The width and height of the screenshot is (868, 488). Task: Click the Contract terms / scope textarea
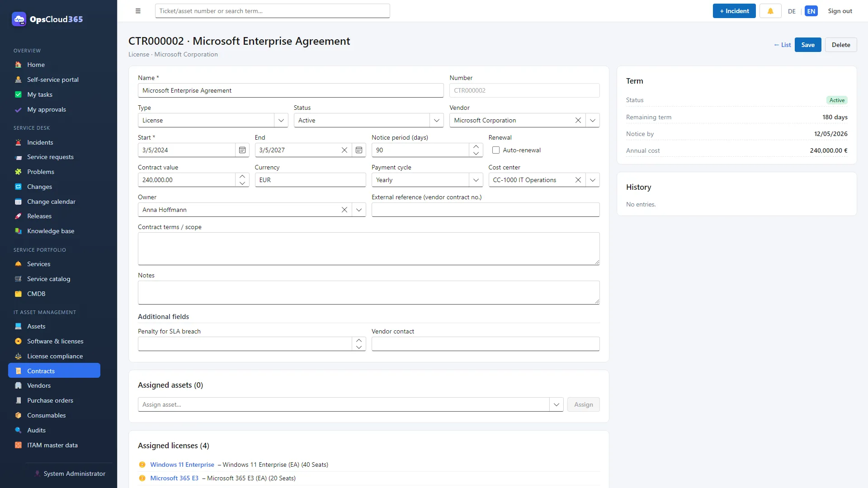tap(369, 249)
